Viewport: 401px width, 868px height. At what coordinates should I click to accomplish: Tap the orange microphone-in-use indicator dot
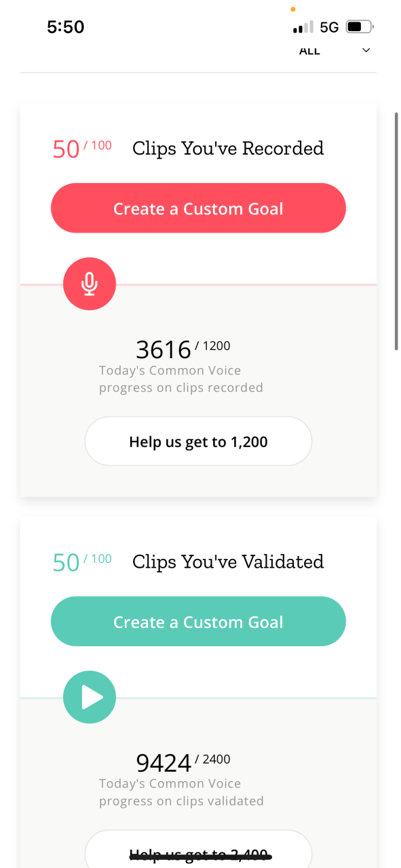pos(292,9)
